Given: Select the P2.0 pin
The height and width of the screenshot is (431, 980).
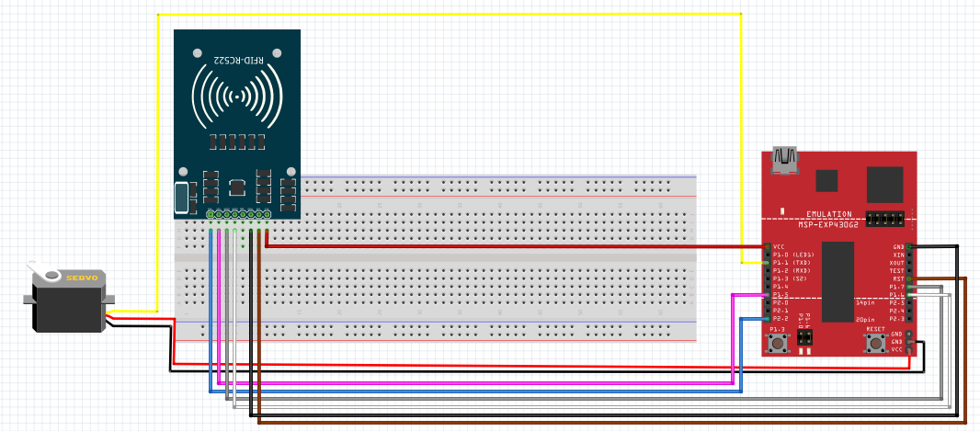Looking at the screenshot, I should coord(766,302).
